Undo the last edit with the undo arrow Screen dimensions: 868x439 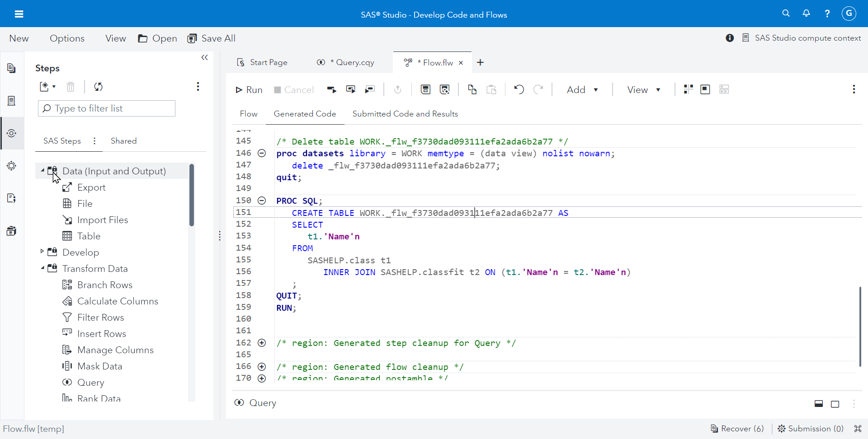click(519, 89)
